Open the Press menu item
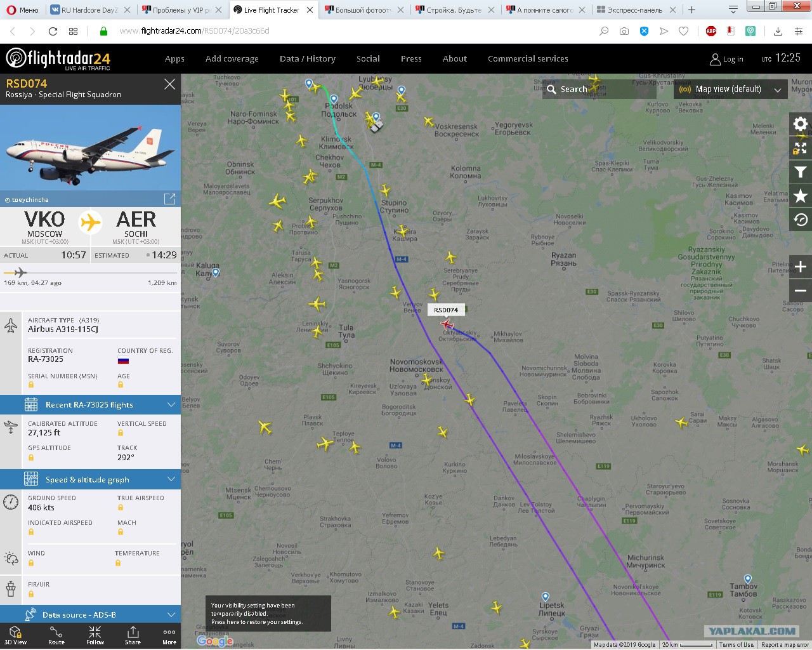This screenshot has height=650, width=812. tap(411, 58)
